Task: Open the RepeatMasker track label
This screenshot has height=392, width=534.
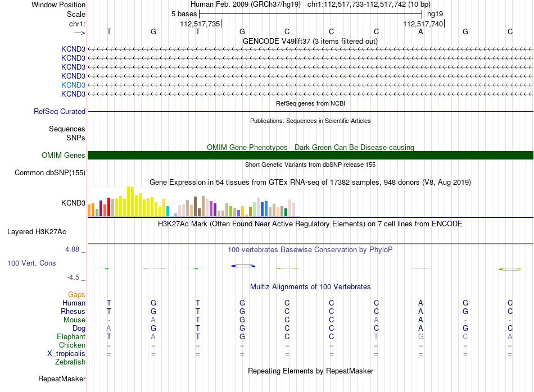Action: click(62, 379)
